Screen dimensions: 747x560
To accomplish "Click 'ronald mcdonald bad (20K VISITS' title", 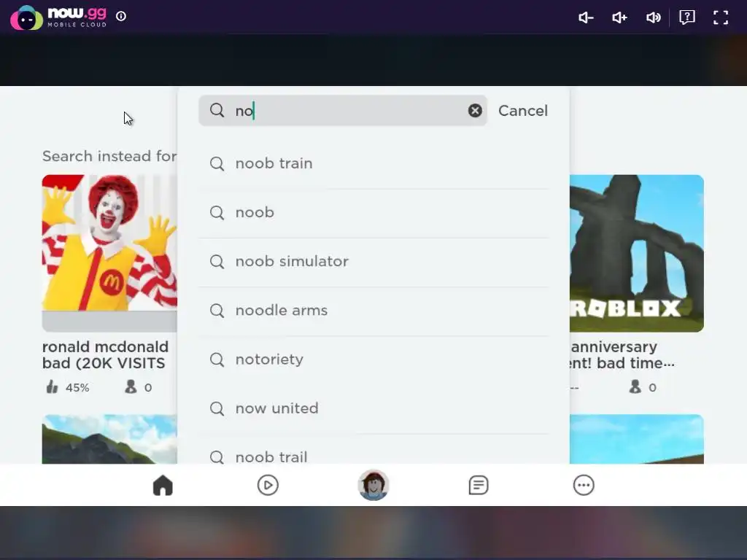I will (105, 355).
